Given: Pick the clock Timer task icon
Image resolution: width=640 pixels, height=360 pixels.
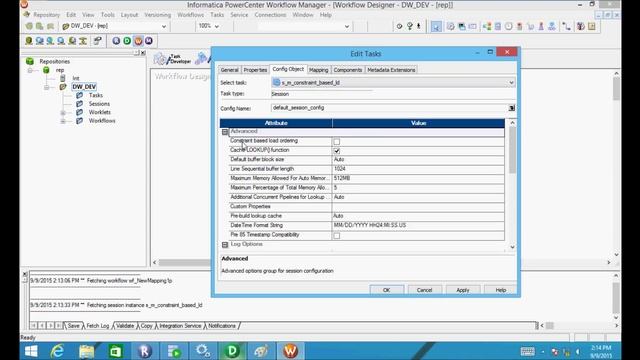Looking at the screenshot, I should [x=509, y=27].
